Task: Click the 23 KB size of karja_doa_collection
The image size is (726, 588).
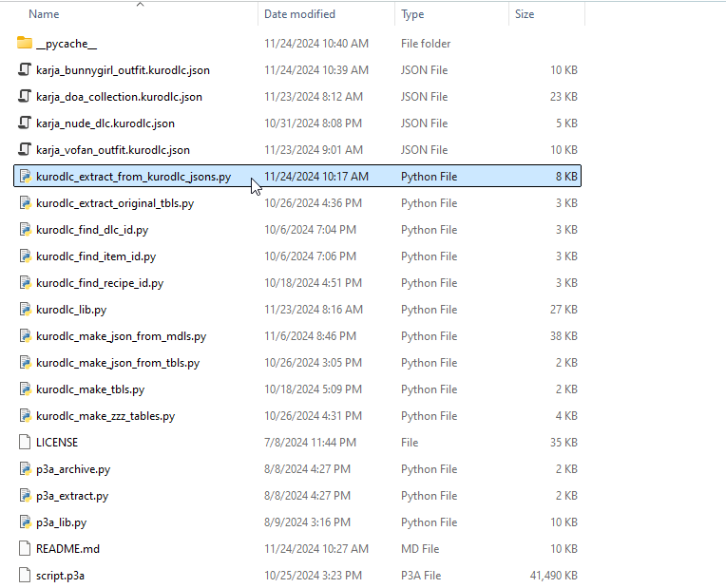Action: [x=564, y=96]
